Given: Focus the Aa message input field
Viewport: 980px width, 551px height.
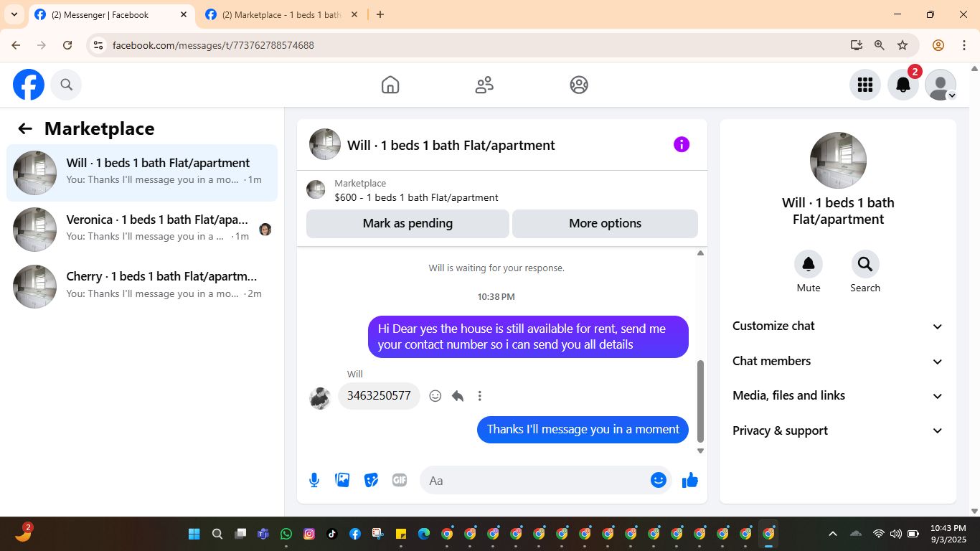Looking at the screenshot, I should pyautogui.click(x=538, y=480).
